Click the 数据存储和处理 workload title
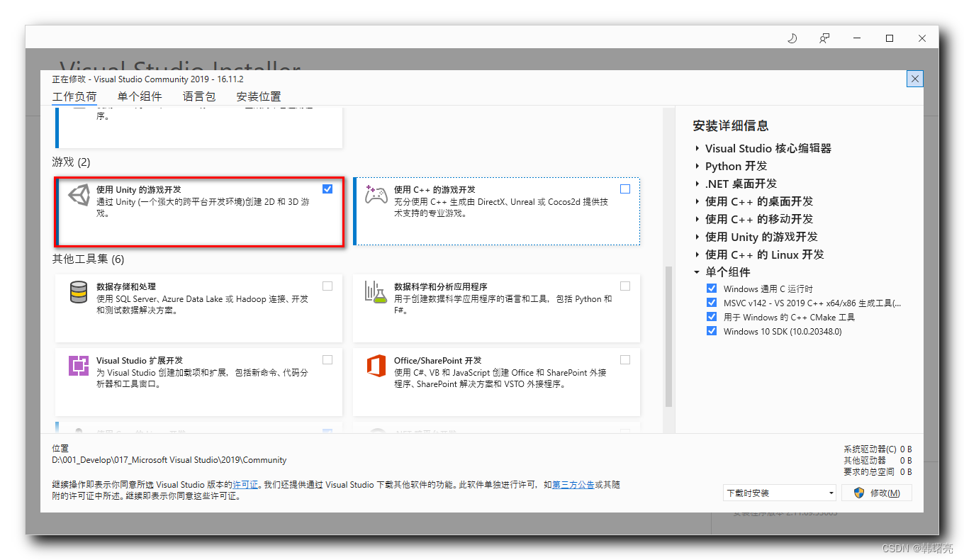This screenshot has width=964, height=560. 126,287
